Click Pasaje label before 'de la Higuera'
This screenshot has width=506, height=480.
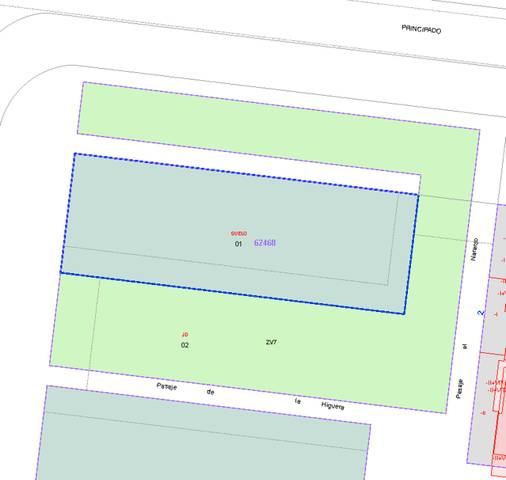167,386
